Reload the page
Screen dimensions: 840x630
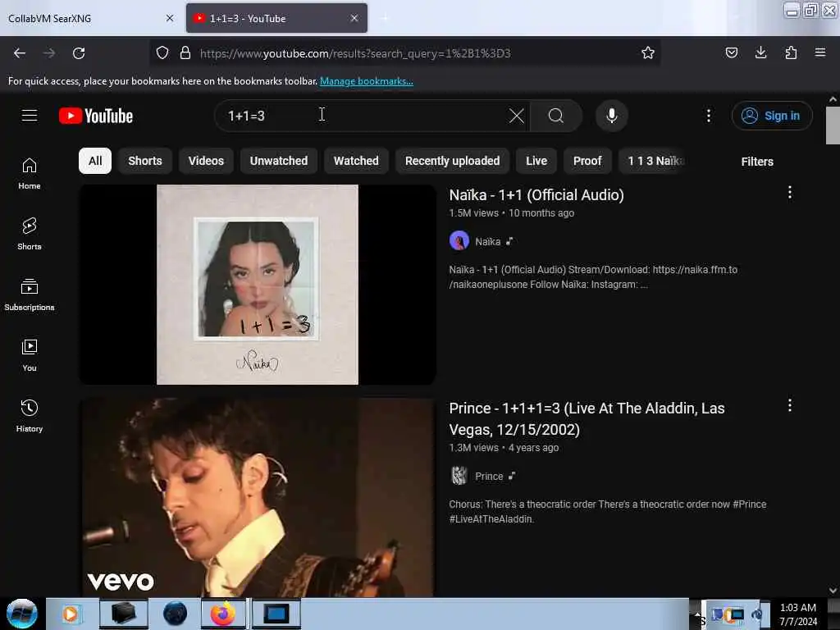click(x=79, y=53)
